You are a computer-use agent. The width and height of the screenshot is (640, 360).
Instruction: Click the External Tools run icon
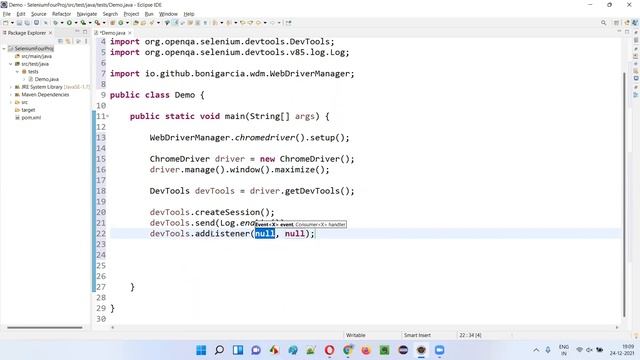click(97, 23)
